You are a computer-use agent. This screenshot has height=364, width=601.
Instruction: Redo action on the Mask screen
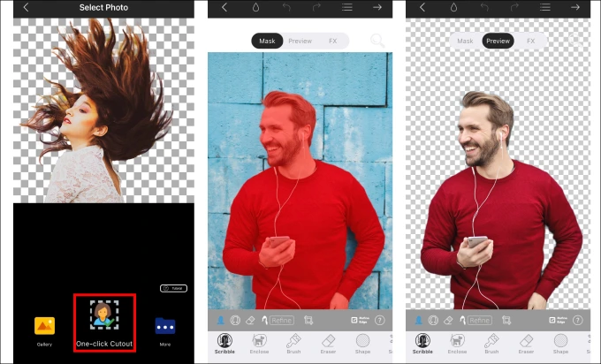coord(316,7)
